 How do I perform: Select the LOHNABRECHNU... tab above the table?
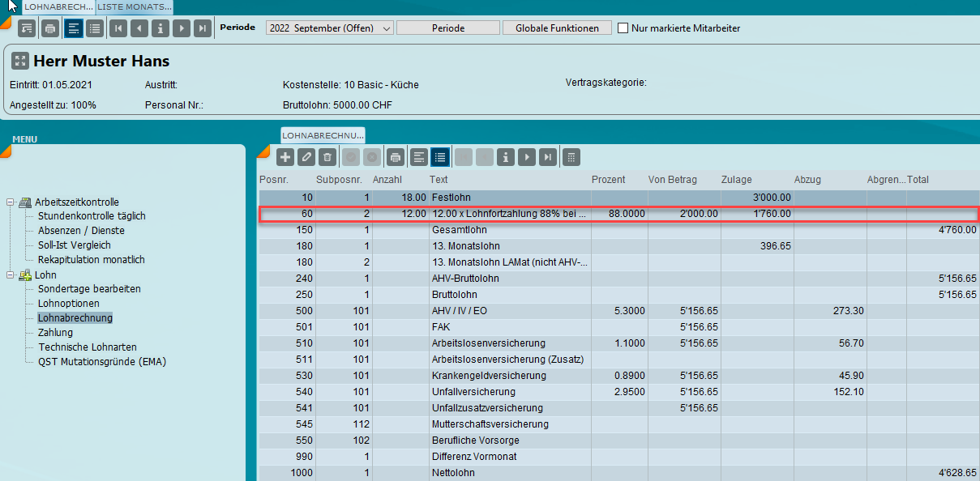(x=323, y=135)
